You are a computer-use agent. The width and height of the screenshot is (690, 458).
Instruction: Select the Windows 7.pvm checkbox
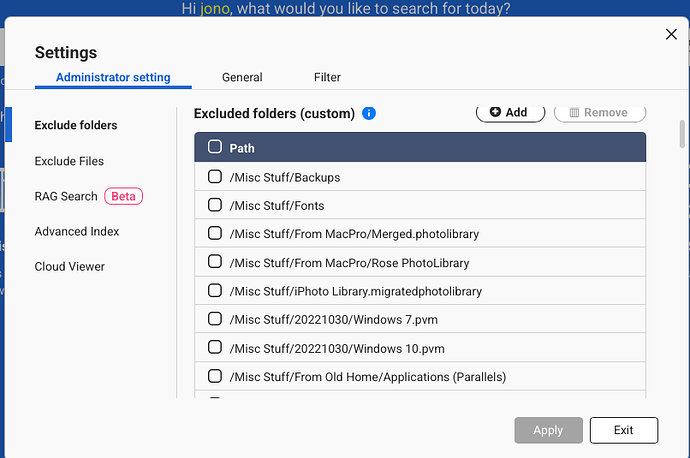click(215, 319)
